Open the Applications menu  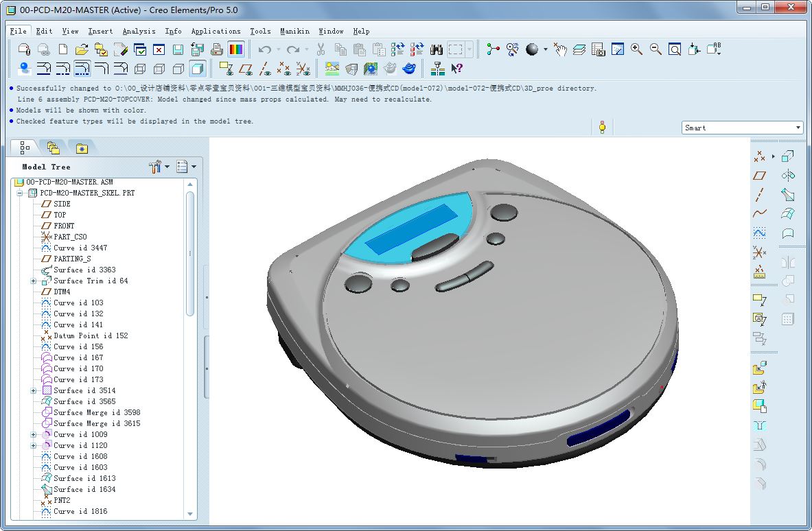(x=216, y=31)
